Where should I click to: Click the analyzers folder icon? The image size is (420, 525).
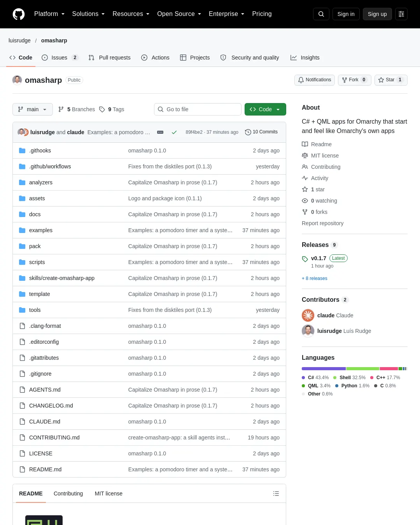22,182
